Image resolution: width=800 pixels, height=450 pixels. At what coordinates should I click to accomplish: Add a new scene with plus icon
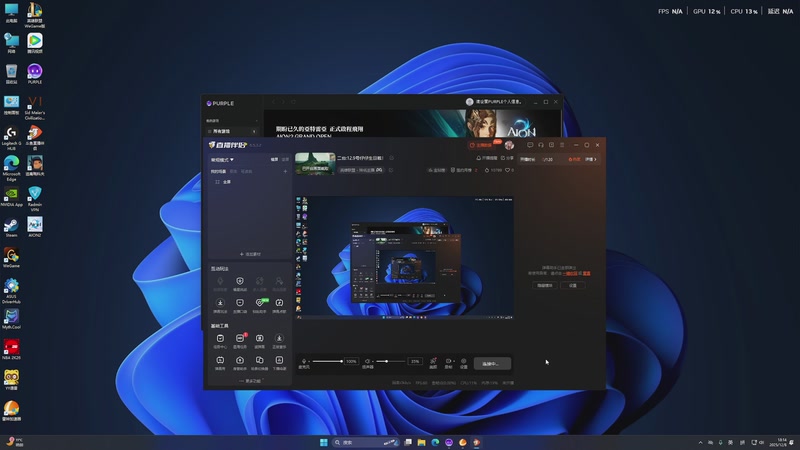[x=285, y=171]
